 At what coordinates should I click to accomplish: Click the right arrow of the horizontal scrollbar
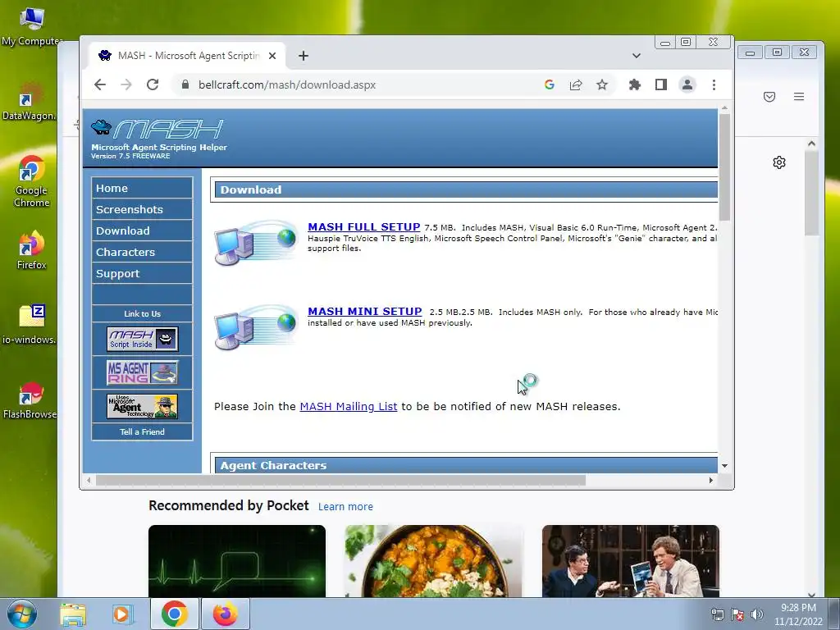(711, 481)
